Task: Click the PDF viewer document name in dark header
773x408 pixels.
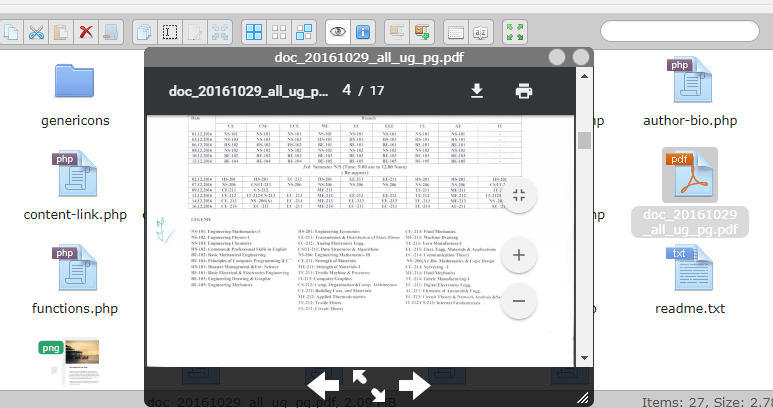Action: tap(248, 91)
